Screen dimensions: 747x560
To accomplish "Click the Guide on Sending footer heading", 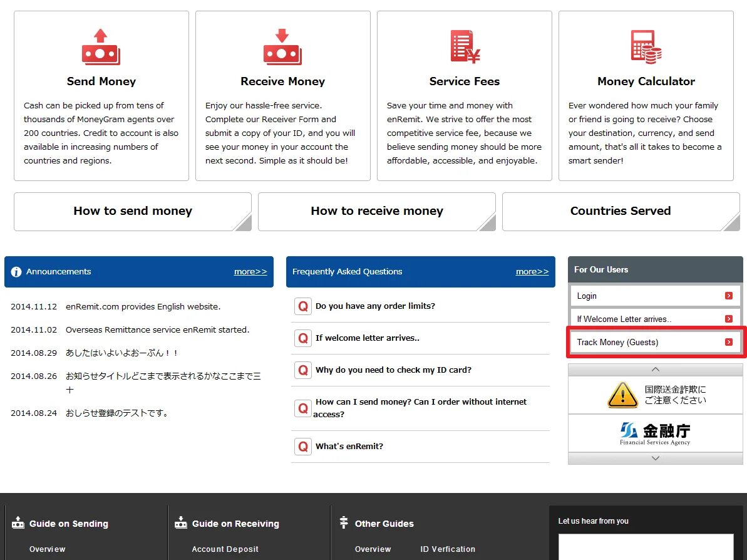I will (x=69, y=524).
